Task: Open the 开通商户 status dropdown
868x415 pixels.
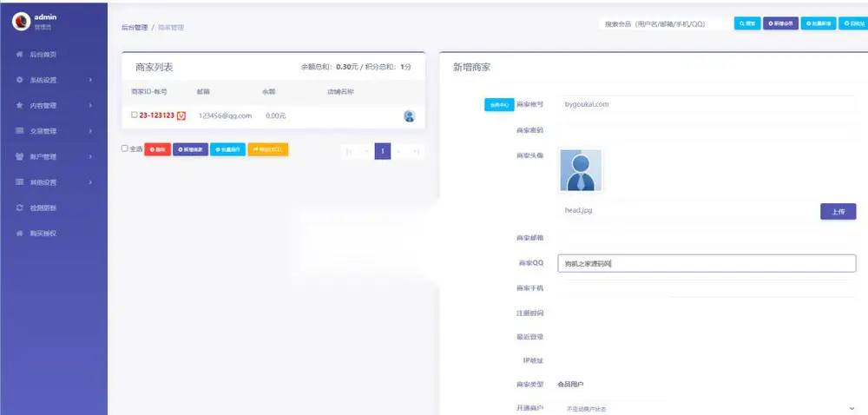Action: (x=707, y=409)
